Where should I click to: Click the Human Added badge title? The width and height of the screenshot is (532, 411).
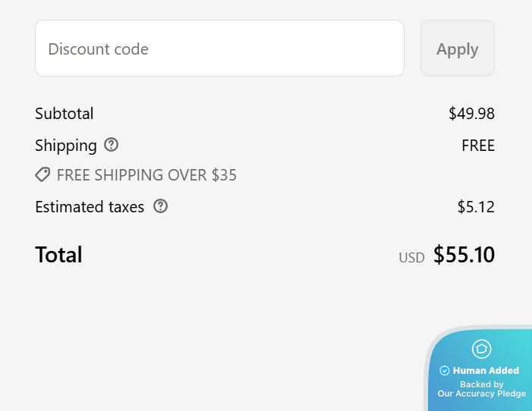pos(486,371)
